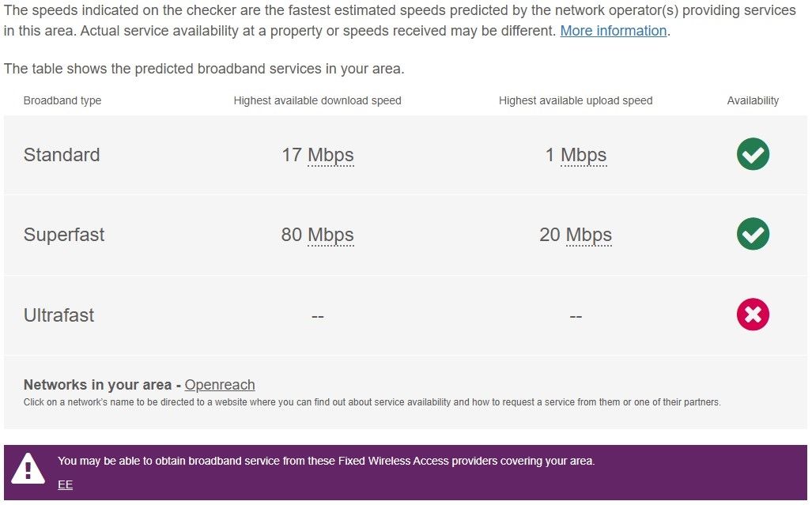Click Mbps abbreviation next to 17 download
Viewport: 812px width, 505px height.
(x=330, y=155)
